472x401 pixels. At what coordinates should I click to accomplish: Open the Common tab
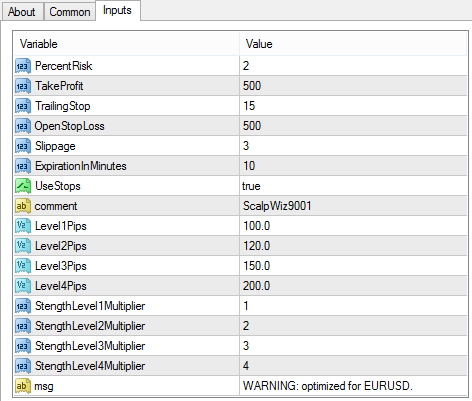click(70, 12)
